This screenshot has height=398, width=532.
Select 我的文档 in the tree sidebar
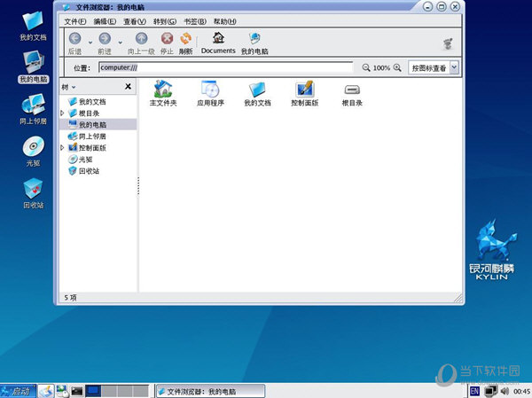tap(92, 101)
